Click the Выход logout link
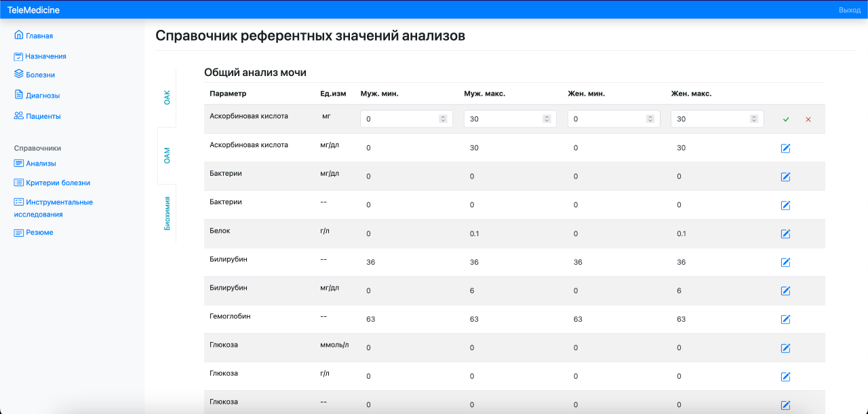 click(x=849, y=10)
